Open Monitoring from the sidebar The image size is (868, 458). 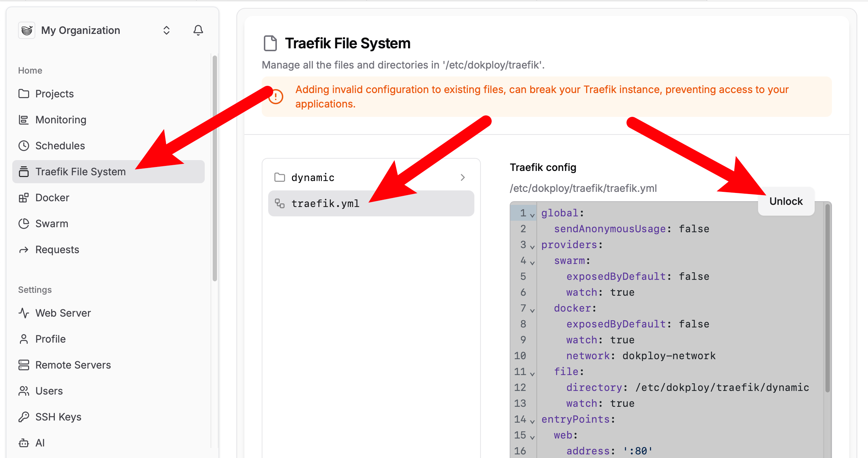click(x=61, y=120)
